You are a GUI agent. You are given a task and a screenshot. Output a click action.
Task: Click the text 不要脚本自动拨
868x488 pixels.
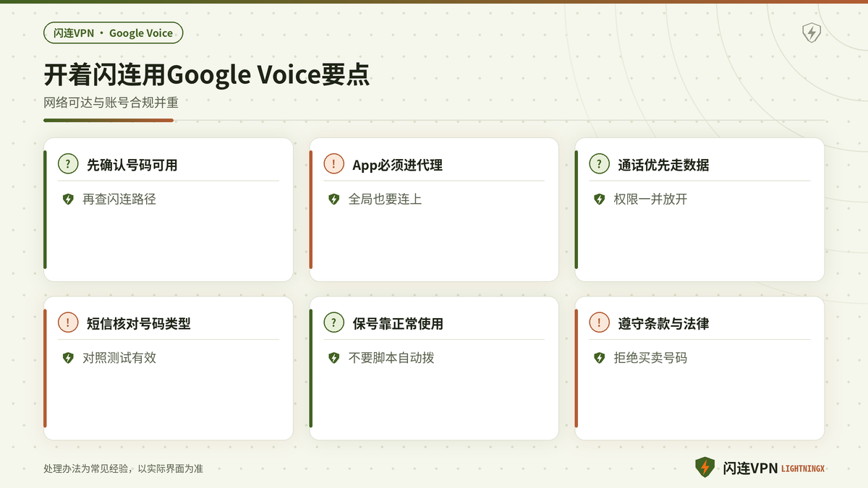[x=391, y=358]
